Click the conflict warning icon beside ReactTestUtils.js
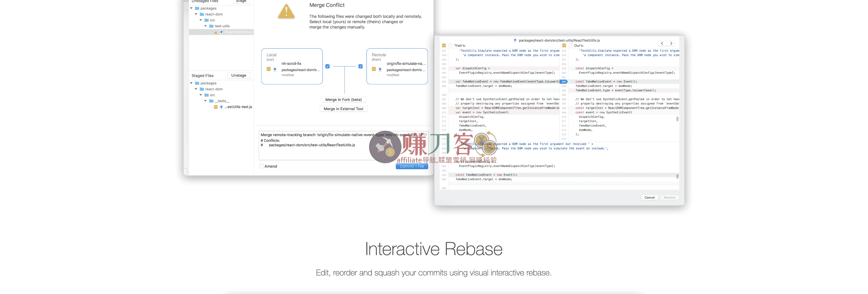This screenshot has width=868, height=294. (216, 32)
